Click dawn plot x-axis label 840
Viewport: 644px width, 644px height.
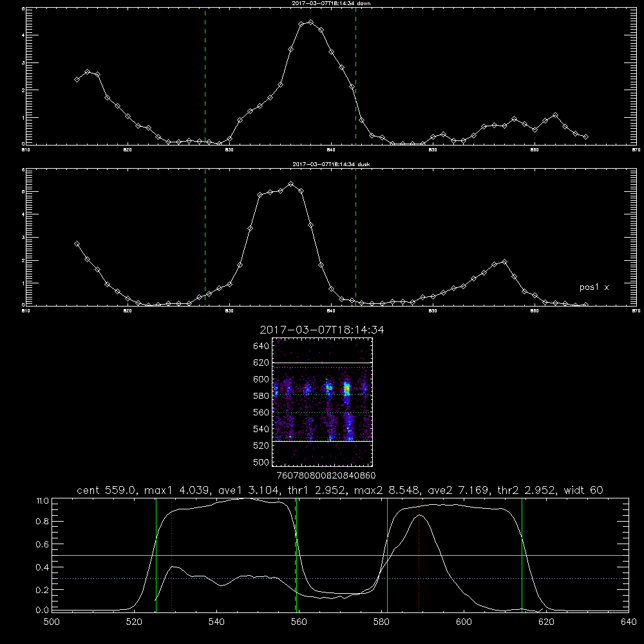click(331, 150)
